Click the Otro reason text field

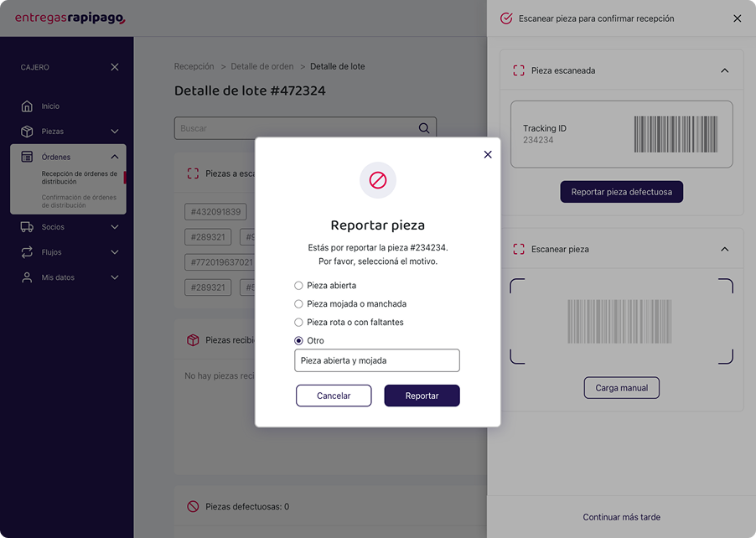[x=377, y=360]
